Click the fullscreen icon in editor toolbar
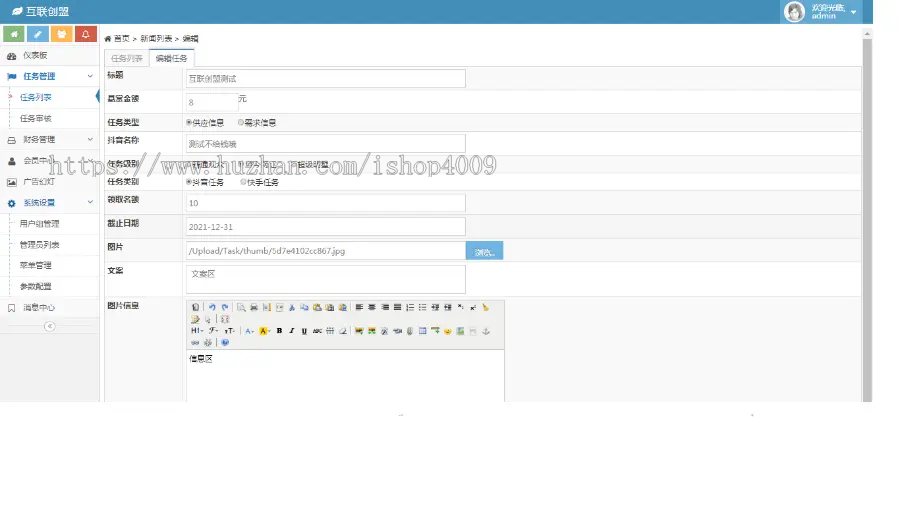The height and width of the screenshot is (506, 900). click(x=225, y=320)
